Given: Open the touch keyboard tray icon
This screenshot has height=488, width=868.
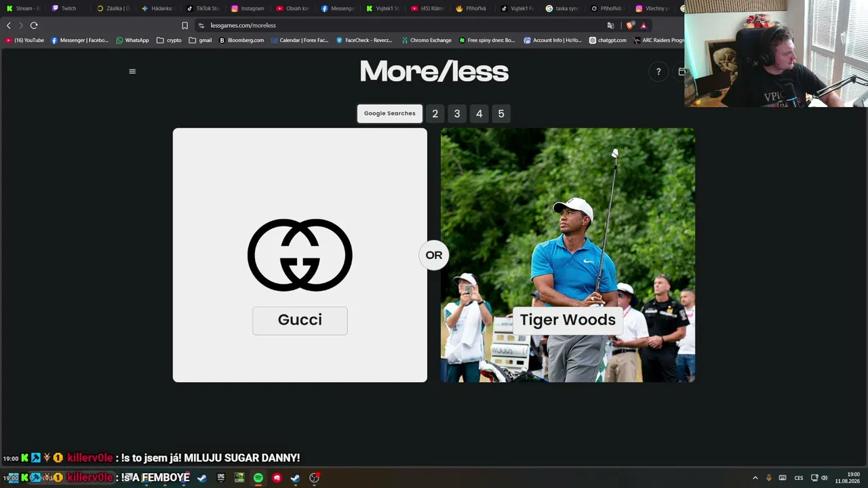Looking at the screenshot, I should point(783,478).
